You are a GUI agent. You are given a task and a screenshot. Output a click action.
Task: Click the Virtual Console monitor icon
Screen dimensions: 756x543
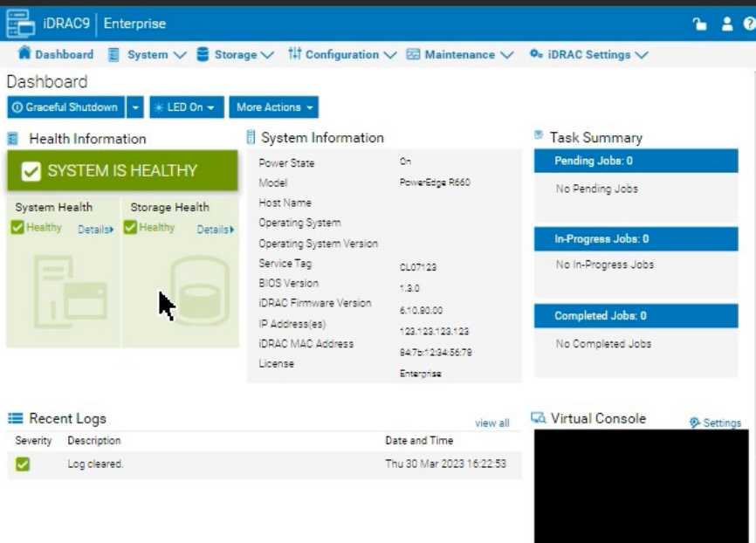(538, 419)
